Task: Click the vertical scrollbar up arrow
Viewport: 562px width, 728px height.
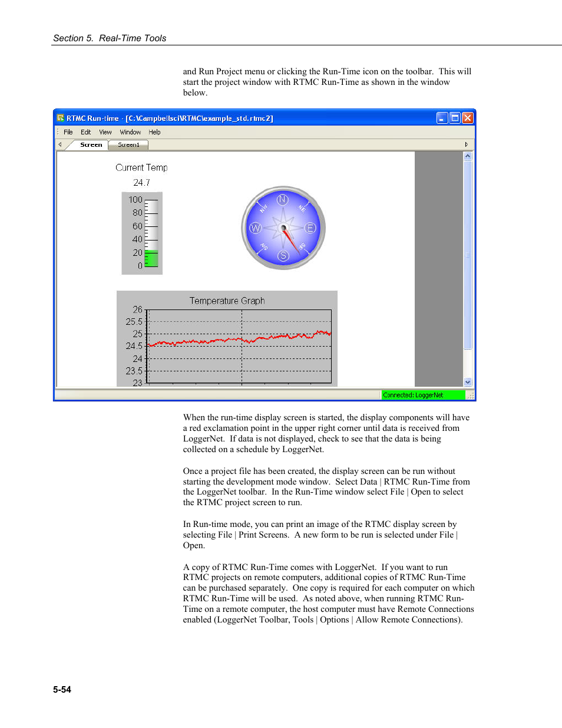Action: click(x=468, y=156)
